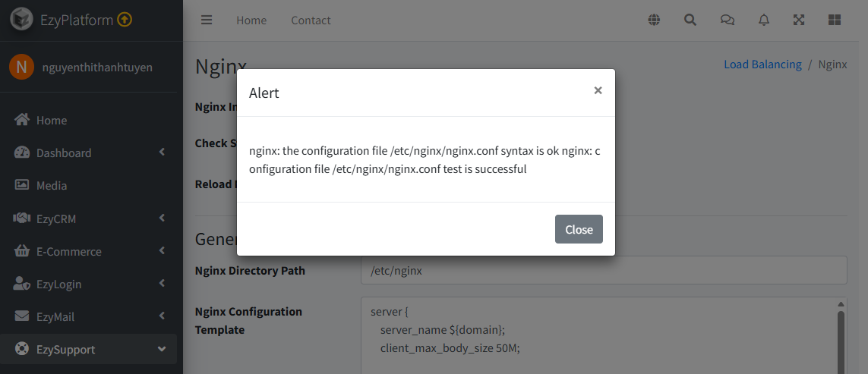
Task: Click the Nginx Directory Path field
Action: tap(604, 270)
